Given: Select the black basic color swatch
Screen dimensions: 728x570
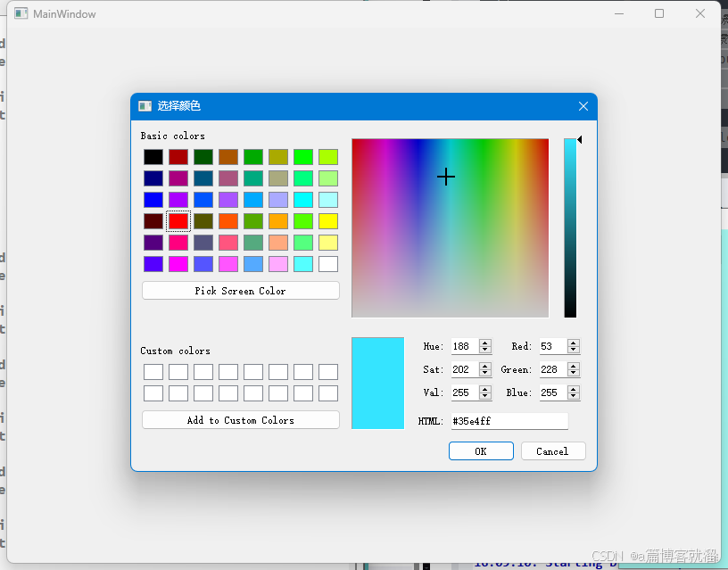Looking at the screenshot, I should (x=153, y=157).
